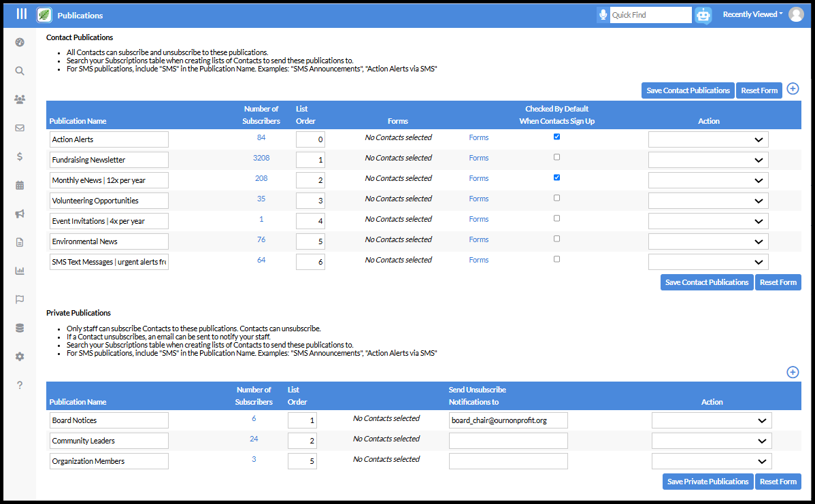Open the user profile avatar
This screenshot has height=504, width=815.
point(796,14)
